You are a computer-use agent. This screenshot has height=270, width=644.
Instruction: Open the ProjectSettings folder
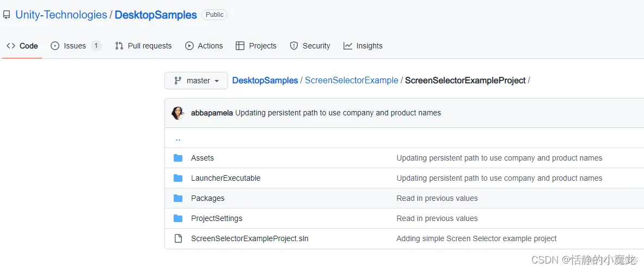pyautogui.click(x=217, y=218)
